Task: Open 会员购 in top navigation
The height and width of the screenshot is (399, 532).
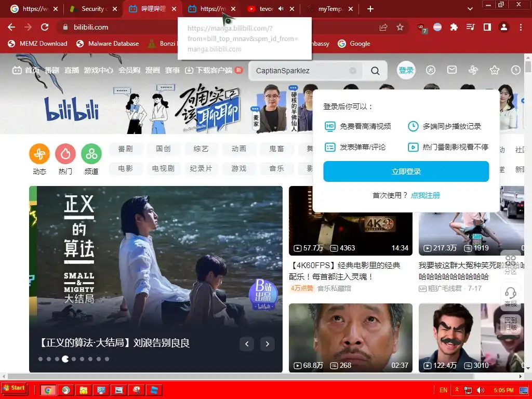Action: tap(129, 70)
